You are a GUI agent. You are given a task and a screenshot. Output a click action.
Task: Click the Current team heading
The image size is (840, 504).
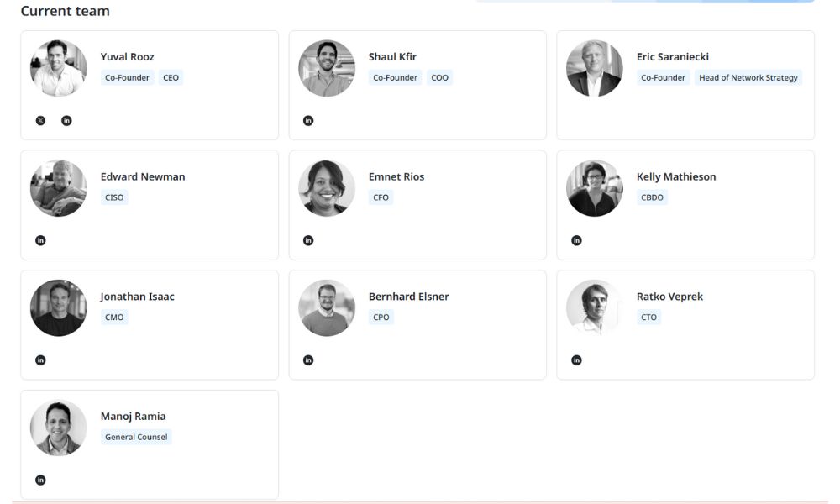click(x=65, y=11)
